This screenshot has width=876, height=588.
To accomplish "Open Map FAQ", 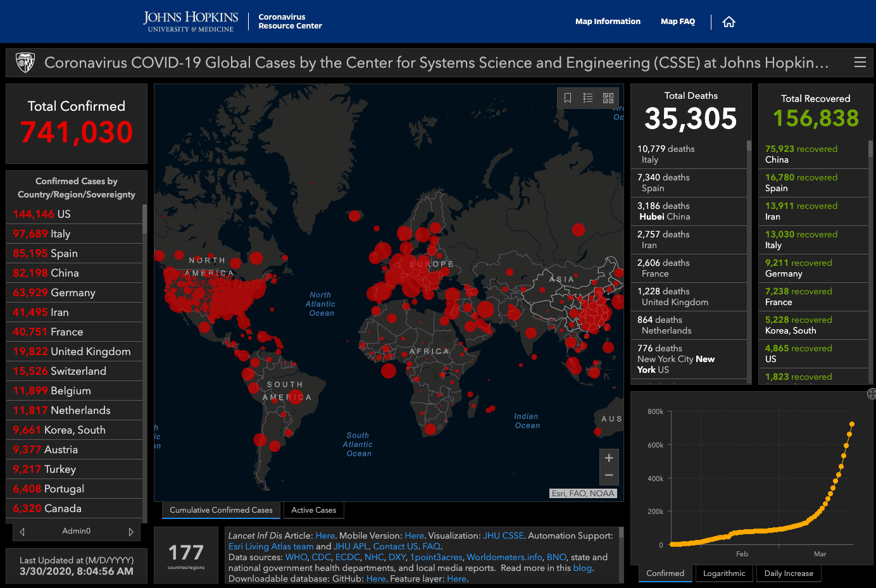I will click(678, 22).
